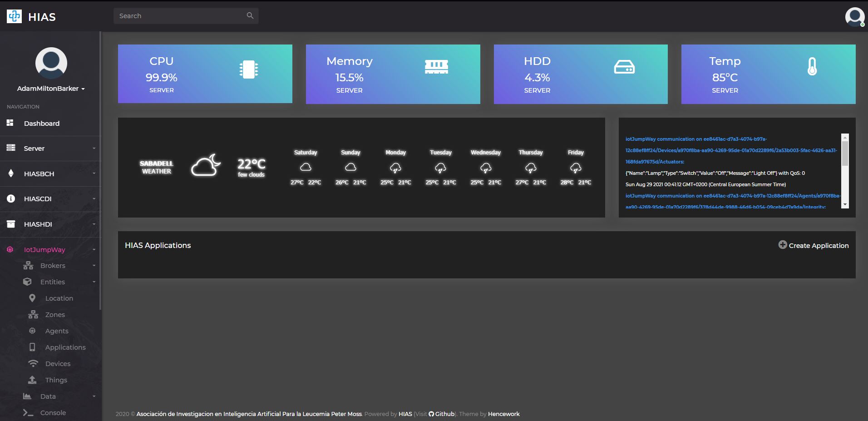
Task: Click the Dashboard grid icon
Action: (x=10, y=123)
